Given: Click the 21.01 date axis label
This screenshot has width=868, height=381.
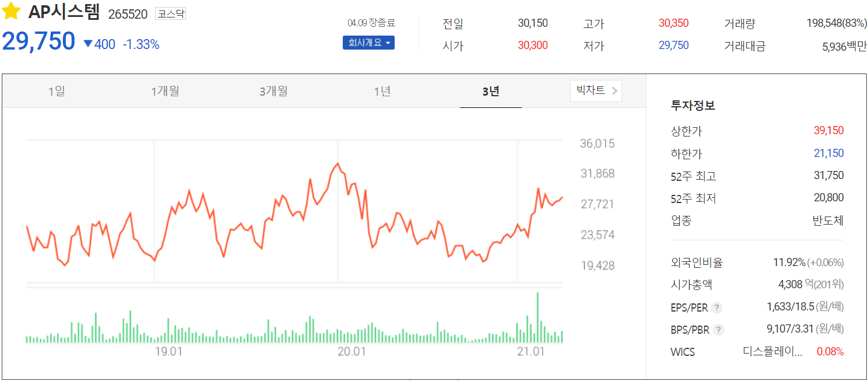Looking at the screenshot, I should (530, 351).
